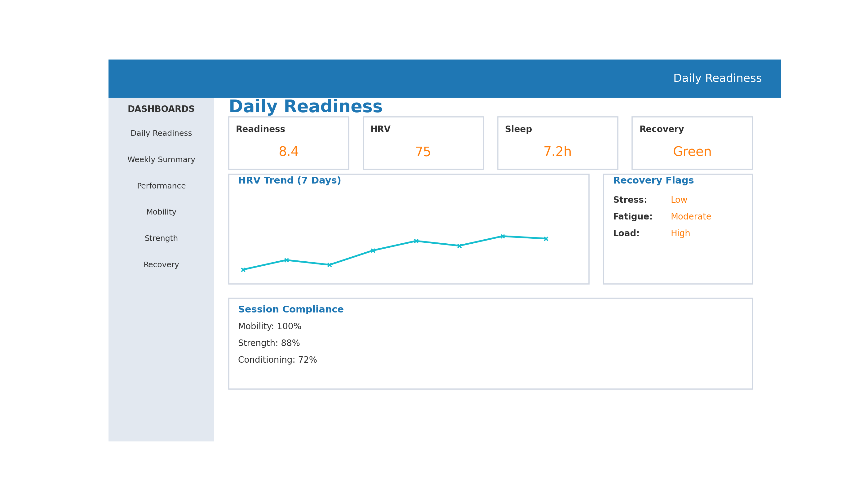Viewport: 868px width, 496px height.
Task: Select the Strength dashboard
Action: [161, 238]
